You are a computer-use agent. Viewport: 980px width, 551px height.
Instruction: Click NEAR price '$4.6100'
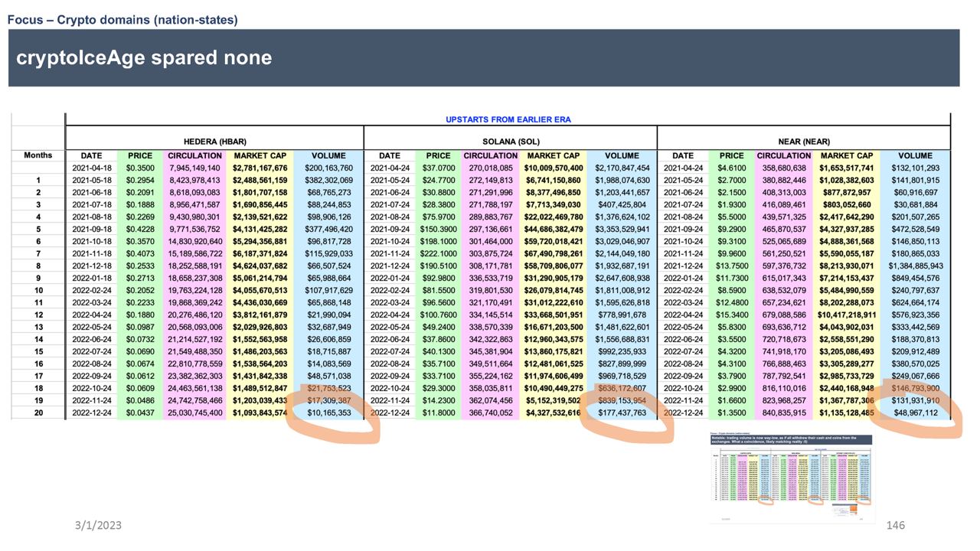pos(732,168)
